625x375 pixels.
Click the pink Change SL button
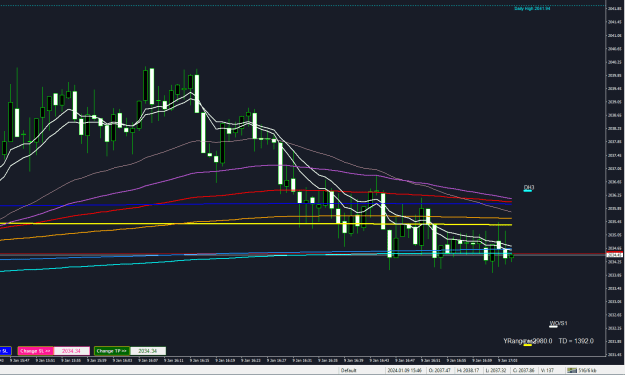[x=35, y=351]
